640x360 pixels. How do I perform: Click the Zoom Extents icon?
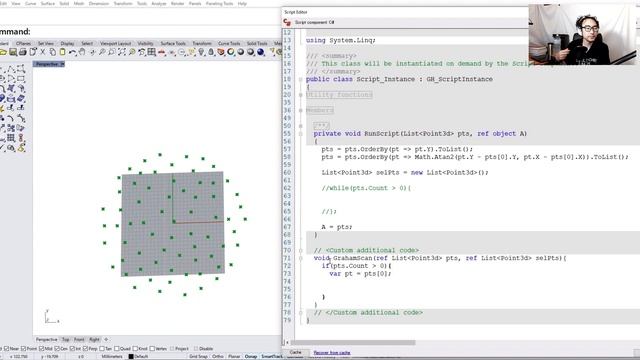pos(122,52)
